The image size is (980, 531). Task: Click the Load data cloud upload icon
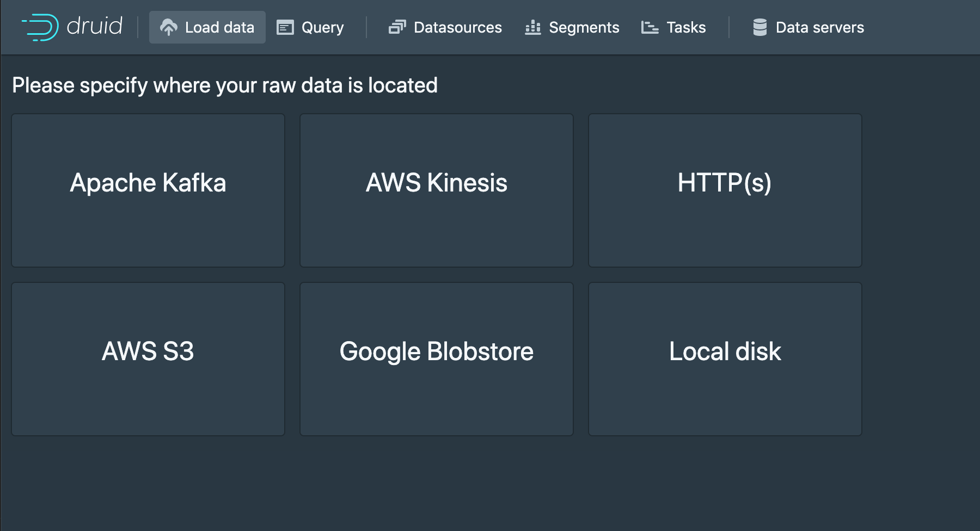(169, 27)
